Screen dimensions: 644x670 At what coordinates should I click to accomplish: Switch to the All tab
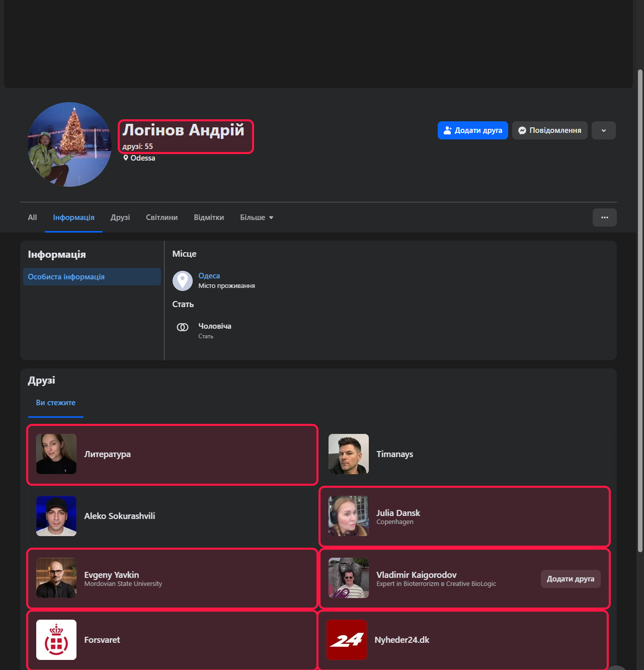(32, 217)
